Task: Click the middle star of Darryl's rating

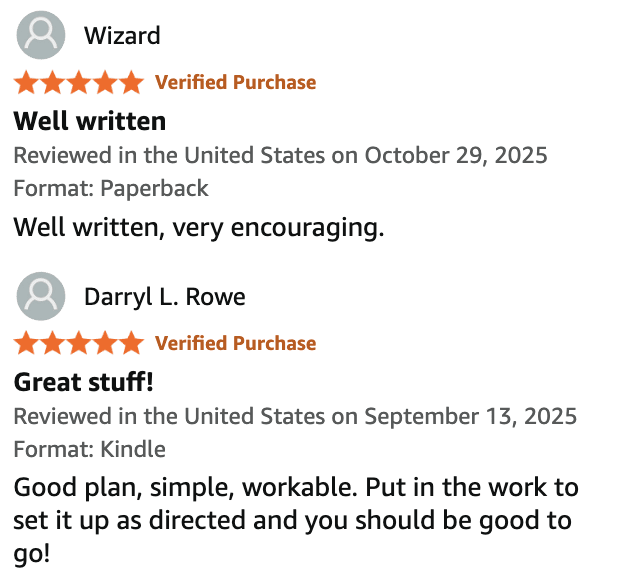Action: (x=79, y=343)
